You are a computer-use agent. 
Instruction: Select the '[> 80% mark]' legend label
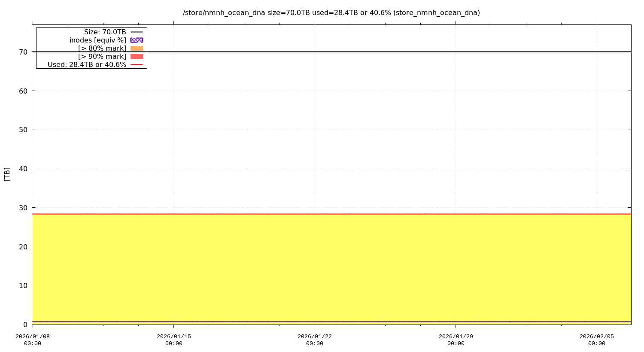(102, 49)
